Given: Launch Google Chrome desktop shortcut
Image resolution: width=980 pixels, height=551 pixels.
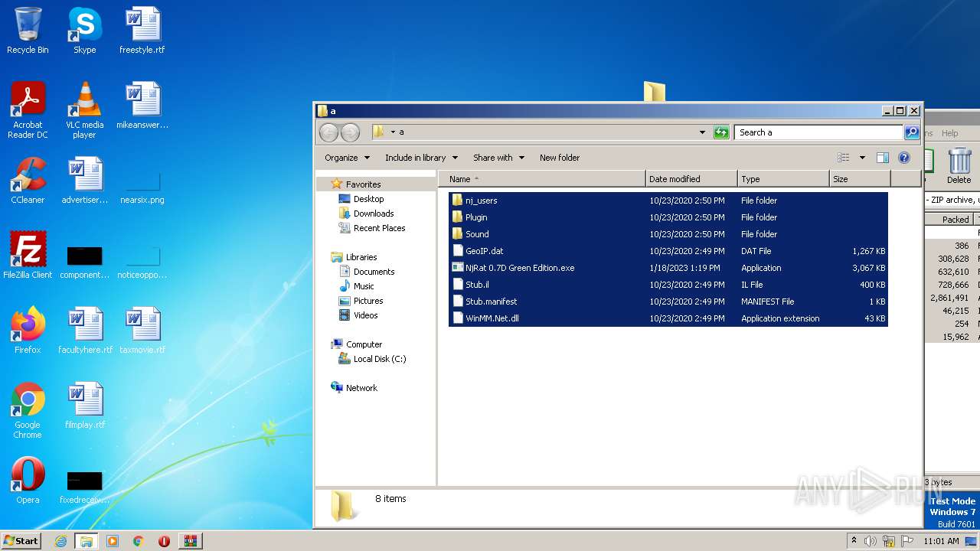Looking at the screenshot, I should pyautogui.click(x=28, y=410).
